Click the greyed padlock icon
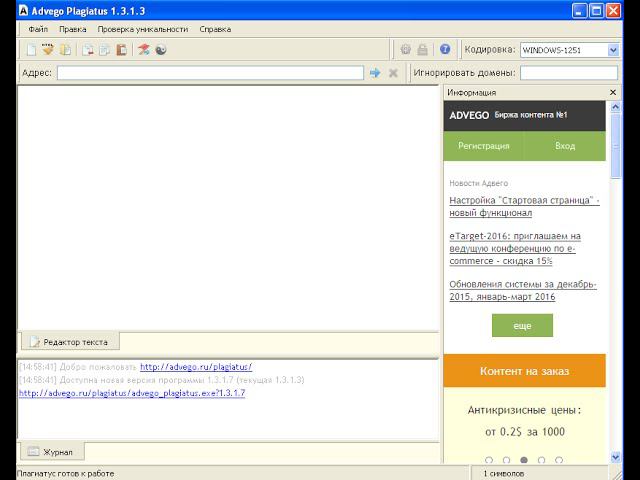The height and width of the screenshot is (480, 640). point(422,49)
